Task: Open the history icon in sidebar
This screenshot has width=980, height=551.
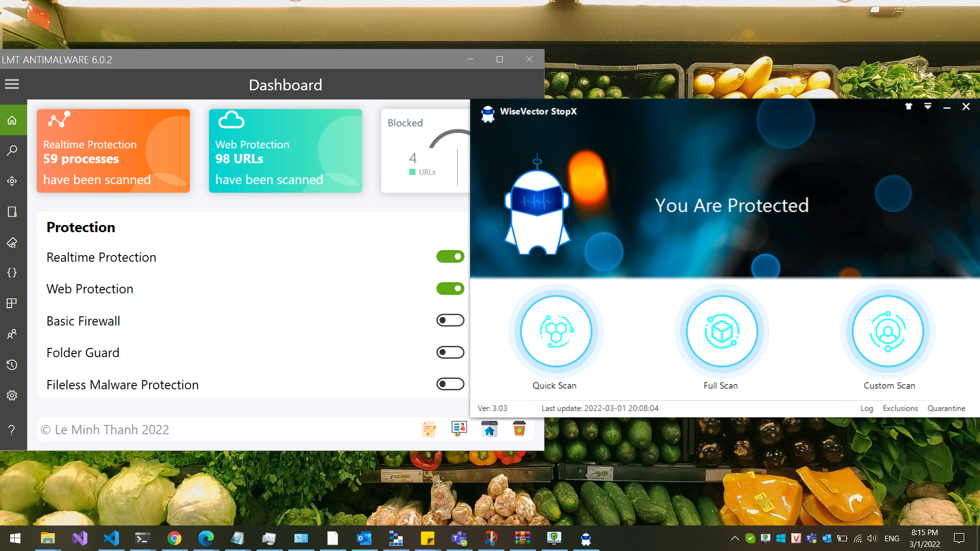Action: click(x=12, y=365)
